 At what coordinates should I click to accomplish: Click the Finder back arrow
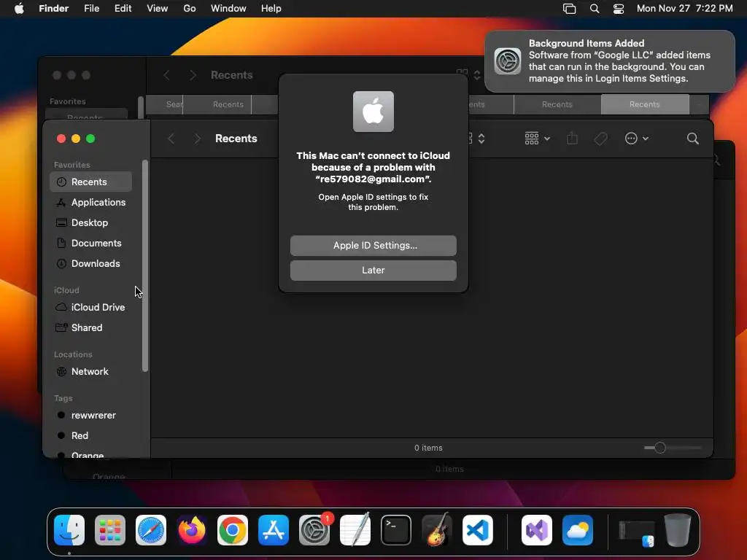tap(171, 139)
